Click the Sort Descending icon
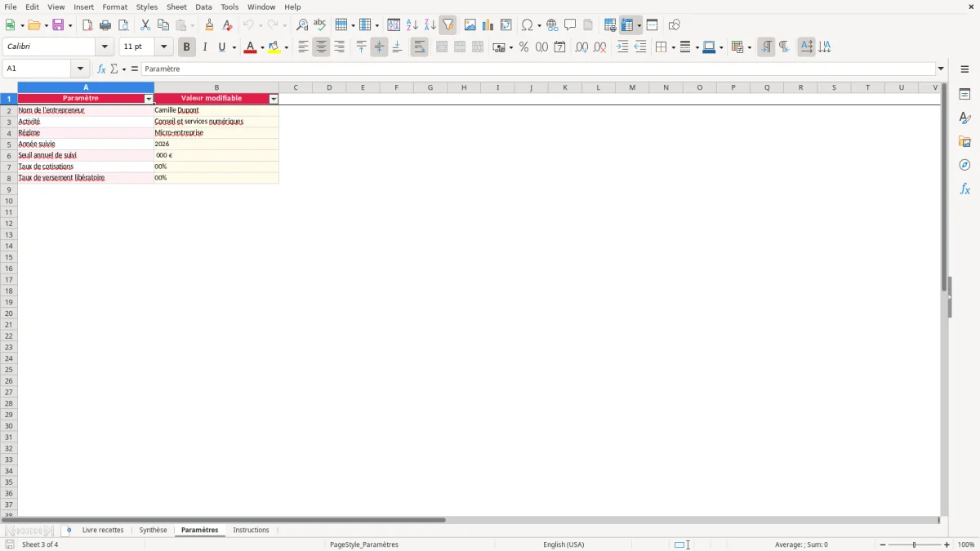 [x=430, y=25]
